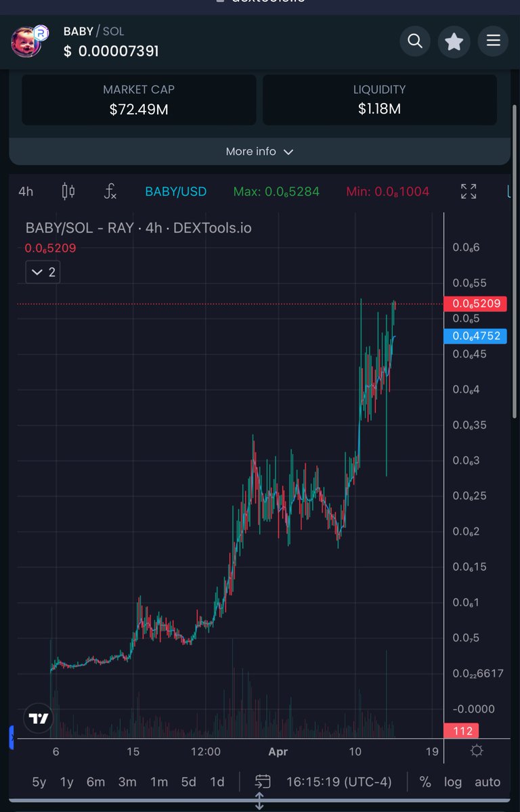Click the $ 0.00007391 price header
This screenshot has width=520, height=812.
(111, 51)
